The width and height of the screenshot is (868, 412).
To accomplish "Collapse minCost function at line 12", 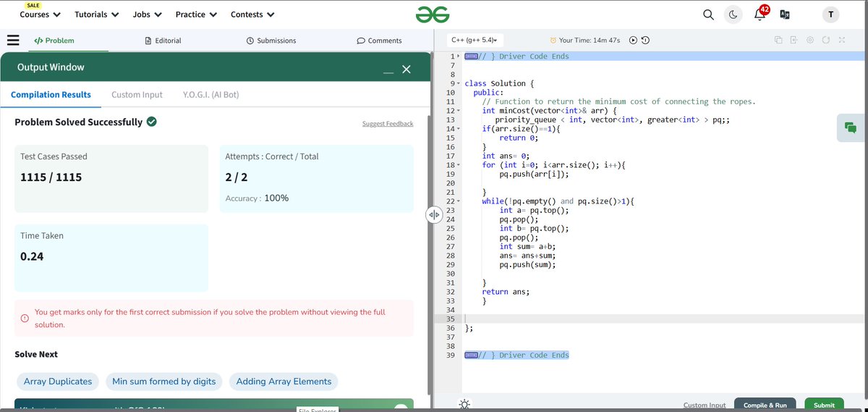I will tap(458, 111).
